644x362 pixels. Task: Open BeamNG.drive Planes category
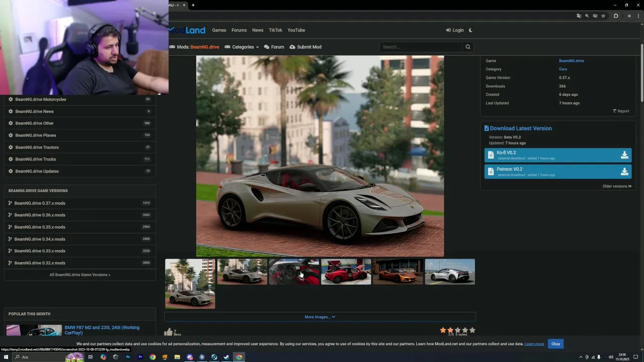click(36, 135)
